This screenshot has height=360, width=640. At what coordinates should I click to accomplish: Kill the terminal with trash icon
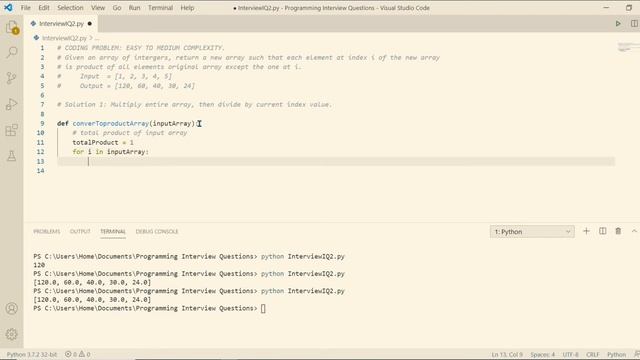point(618,231)
